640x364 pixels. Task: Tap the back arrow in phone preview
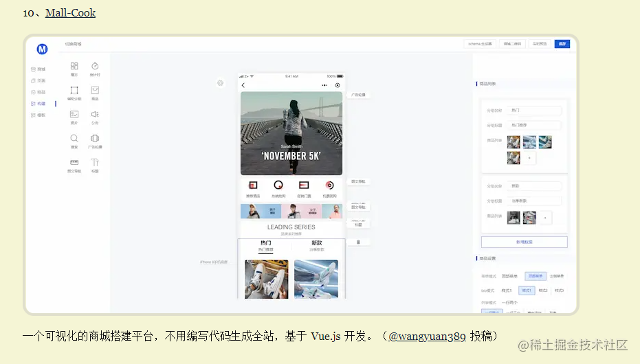point(243,85)
